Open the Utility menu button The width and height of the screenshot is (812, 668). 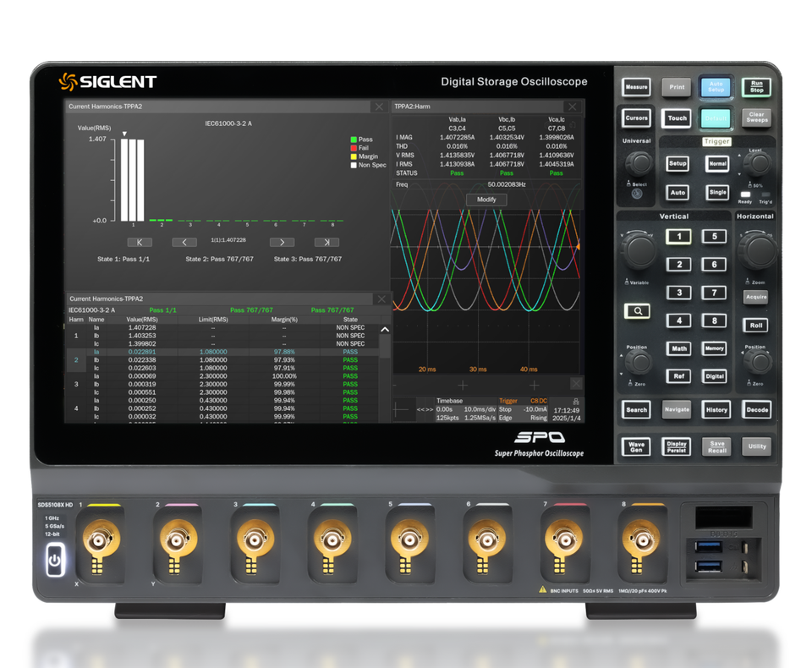756,446
